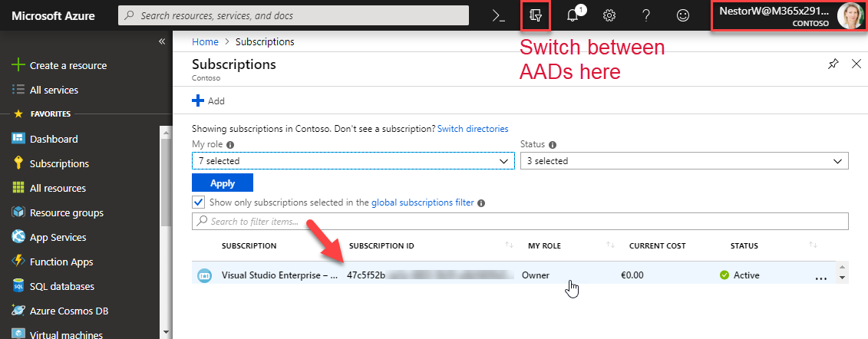Open the subscription row's ellipsis menu

(x=820, y=277)
